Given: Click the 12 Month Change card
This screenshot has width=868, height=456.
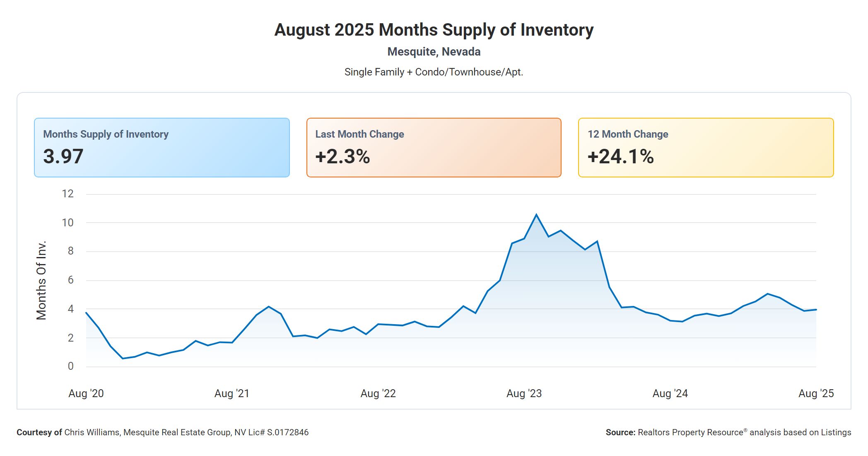Looking at the screenshot, I should click(706, 147).
